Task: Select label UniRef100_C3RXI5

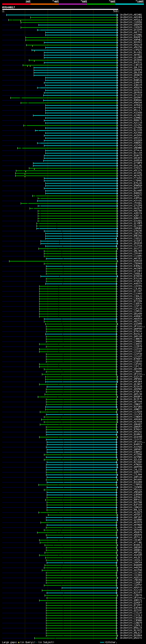Action: click(x=131, y=65)
